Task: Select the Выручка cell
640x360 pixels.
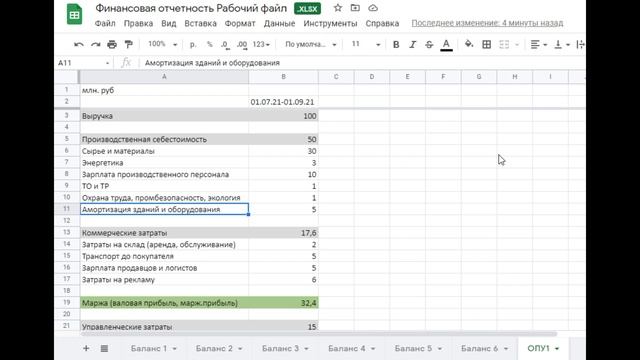Action: (164, 116)
